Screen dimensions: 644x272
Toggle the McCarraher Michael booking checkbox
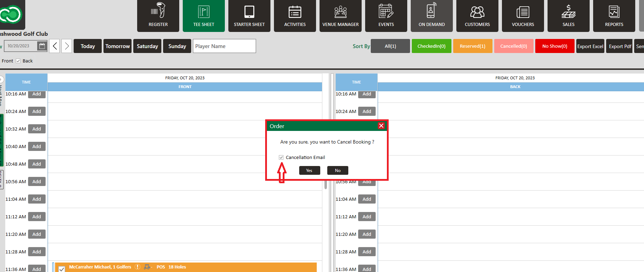[62, 269]
